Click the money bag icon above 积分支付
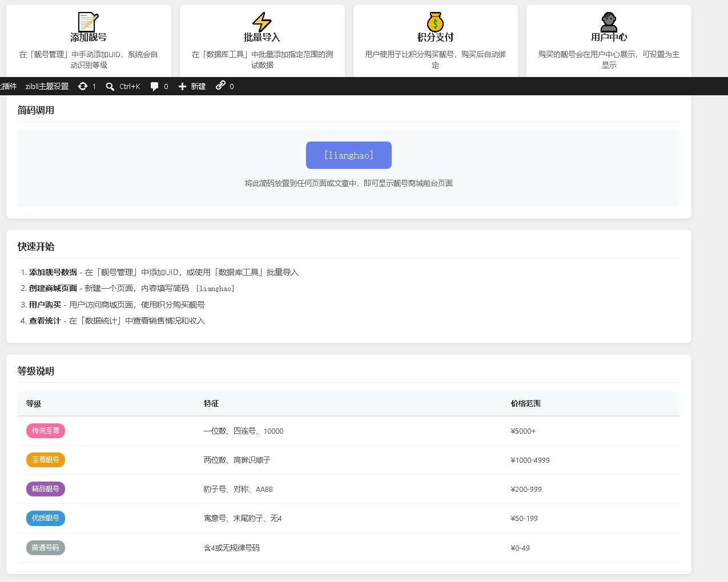This screenshot has width=728, height=582. [x=435, y=22]
